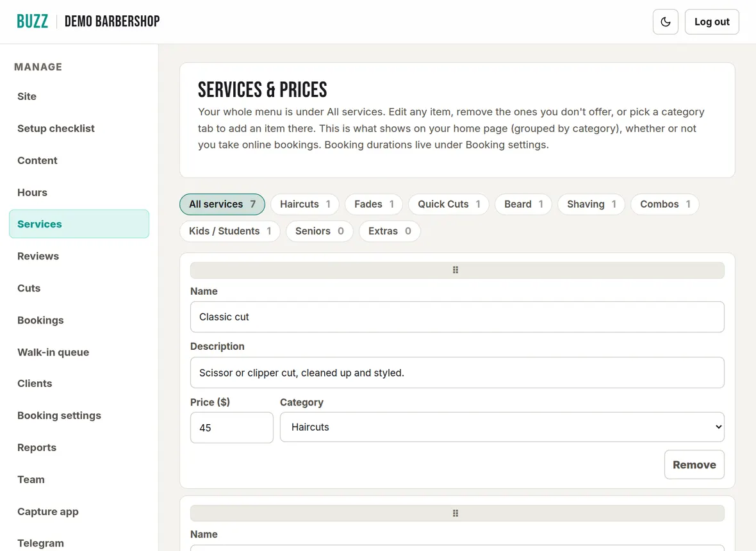Open the Content section
This screenshot has width=756, height=551.
[79, 161]
